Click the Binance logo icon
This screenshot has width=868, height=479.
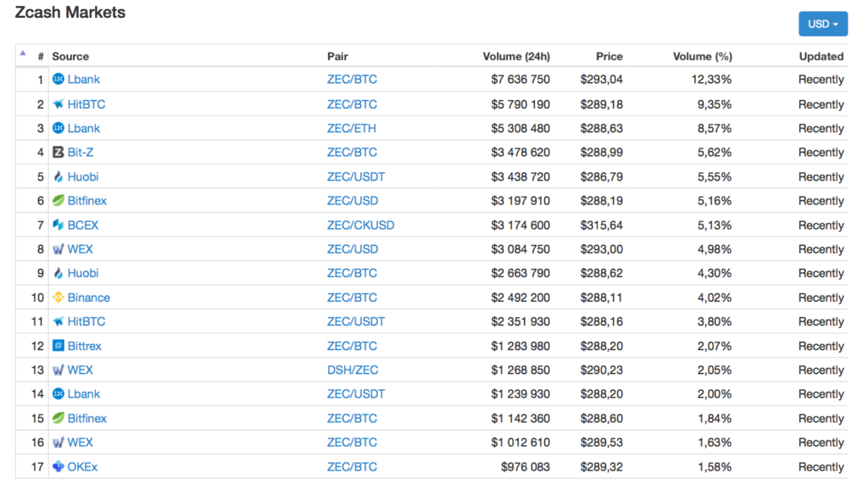pyautogui.click(x=58, y=298)
